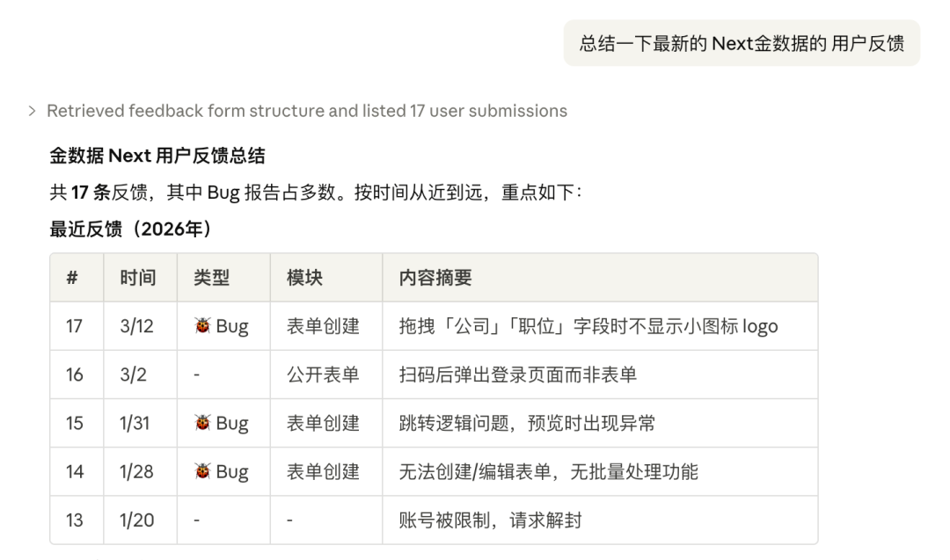Expand the retrieved feedback steps chevron

pyautogui.click(x=32, y=111)
